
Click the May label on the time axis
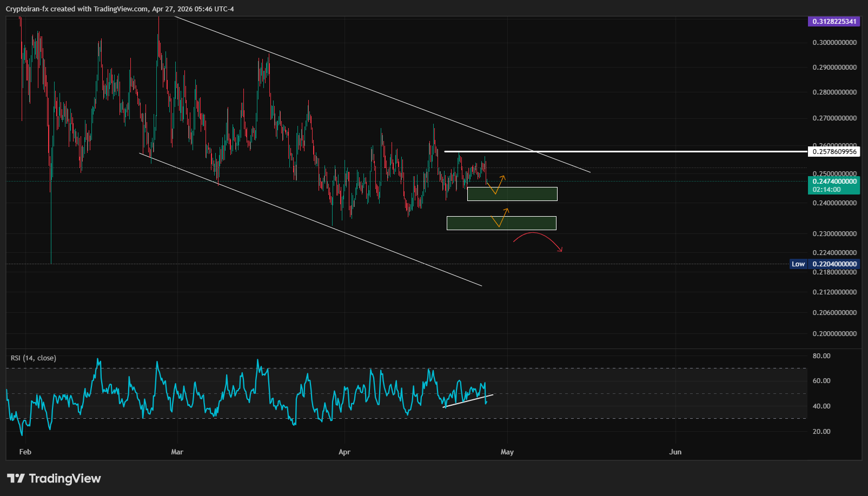point(507,452)
